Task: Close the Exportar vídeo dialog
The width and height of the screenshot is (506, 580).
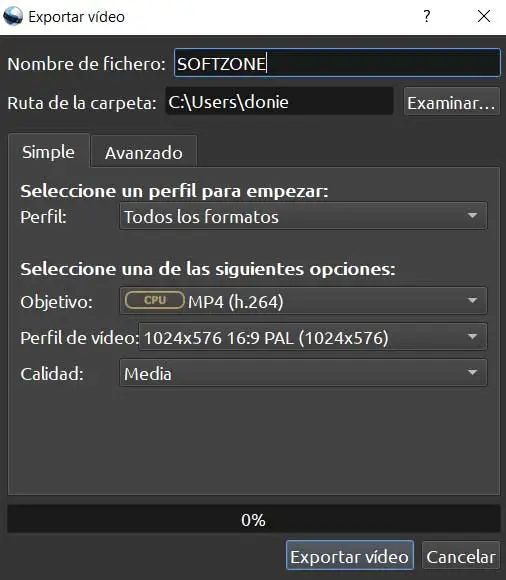Action: pos(484,16)
